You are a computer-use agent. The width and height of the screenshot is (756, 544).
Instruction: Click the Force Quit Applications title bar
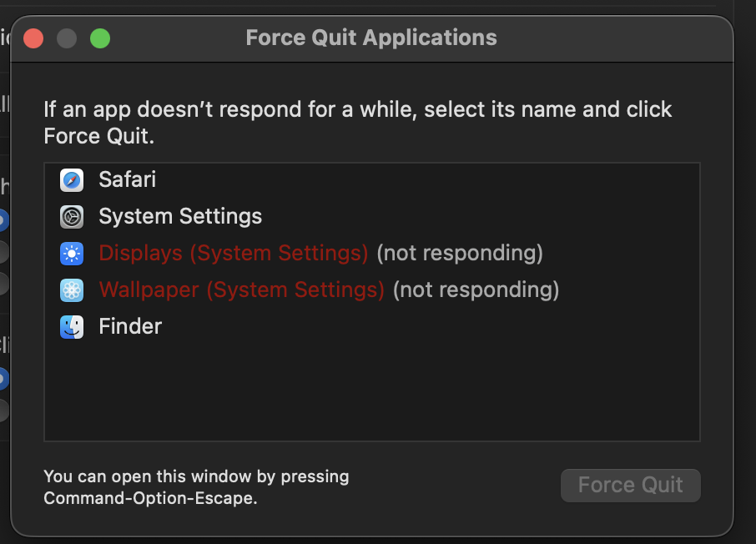pos(371,38)
